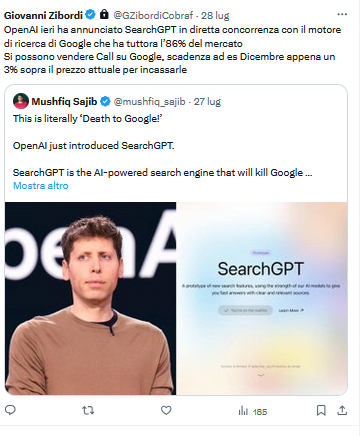Image resolution: width=363 pixels, height=436 pixels.
Task: Click Mushfiq Sajib's verified badge
Action: pos(105,101)
